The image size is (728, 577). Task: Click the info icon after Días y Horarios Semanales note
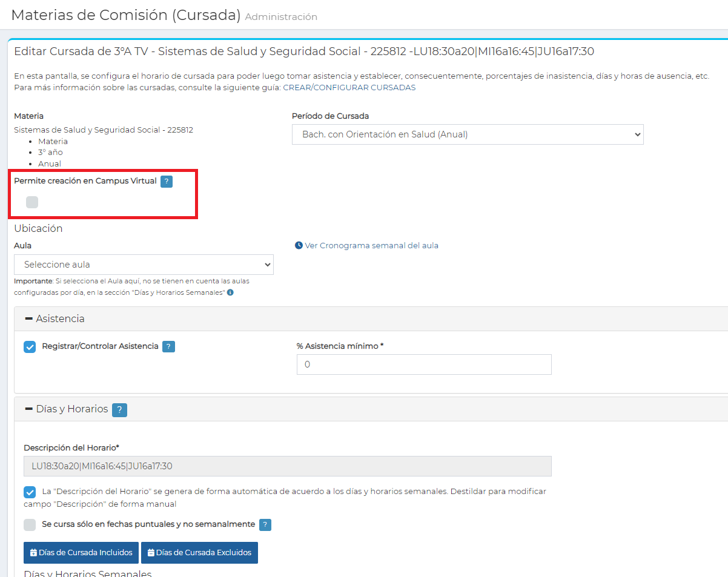[x=231, y=292]
